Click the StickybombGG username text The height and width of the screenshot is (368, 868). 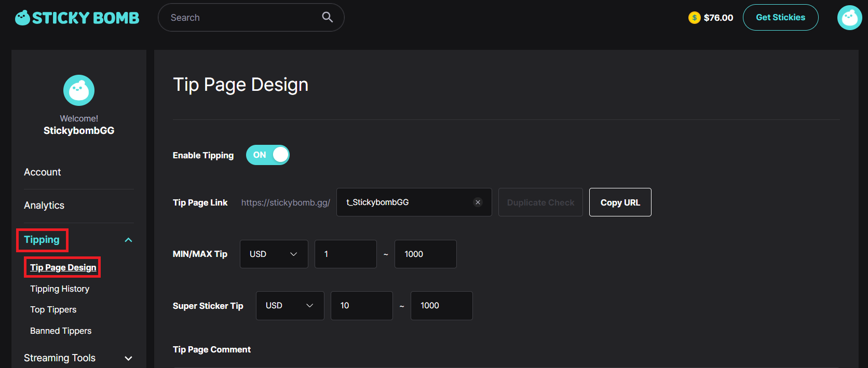tap(79, 131)
